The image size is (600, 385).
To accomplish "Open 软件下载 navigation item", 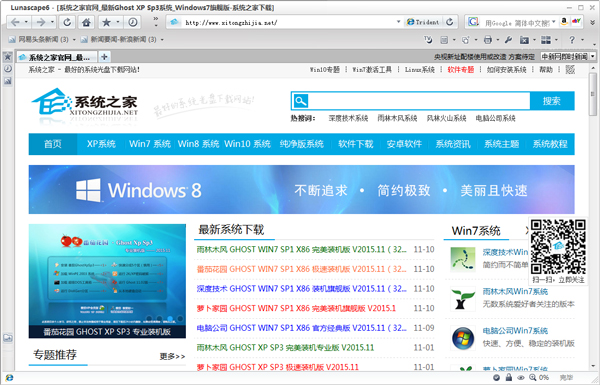I will (355, 144).
